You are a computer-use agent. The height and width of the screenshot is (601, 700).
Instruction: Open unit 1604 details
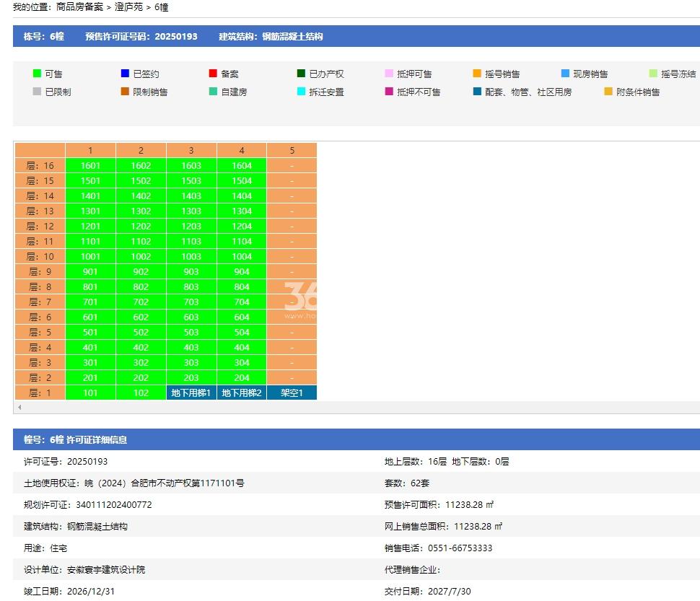(242, 165)
